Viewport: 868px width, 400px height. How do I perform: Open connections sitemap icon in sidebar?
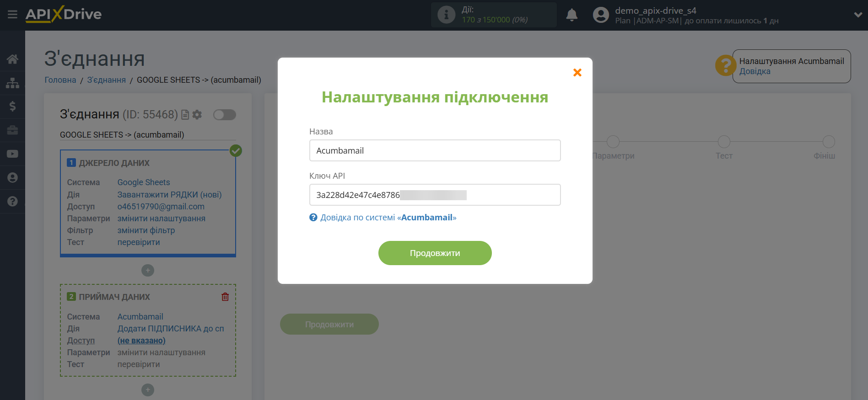pyautogui.click(x=12, y=83)
